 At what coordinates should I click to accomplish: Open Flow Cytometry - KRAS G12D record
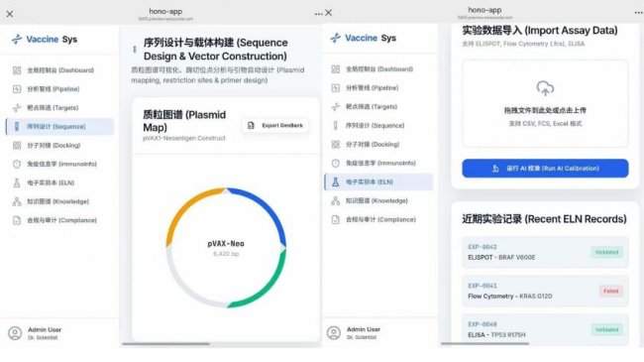tap(545, 291)
